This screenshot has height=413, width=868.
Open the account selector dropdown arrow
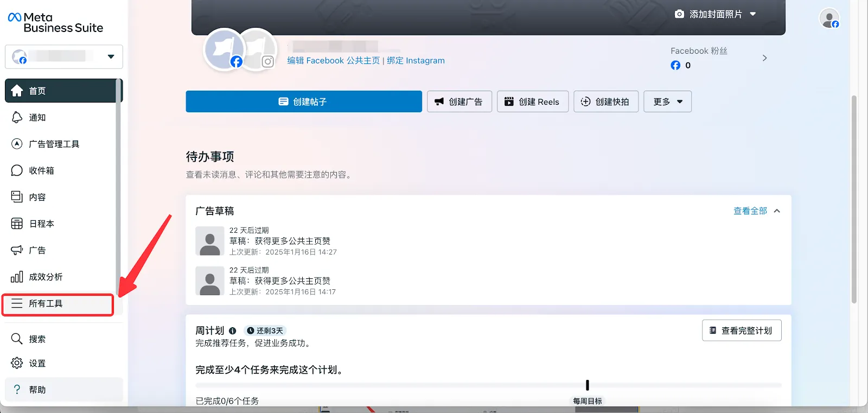(111, 56)
